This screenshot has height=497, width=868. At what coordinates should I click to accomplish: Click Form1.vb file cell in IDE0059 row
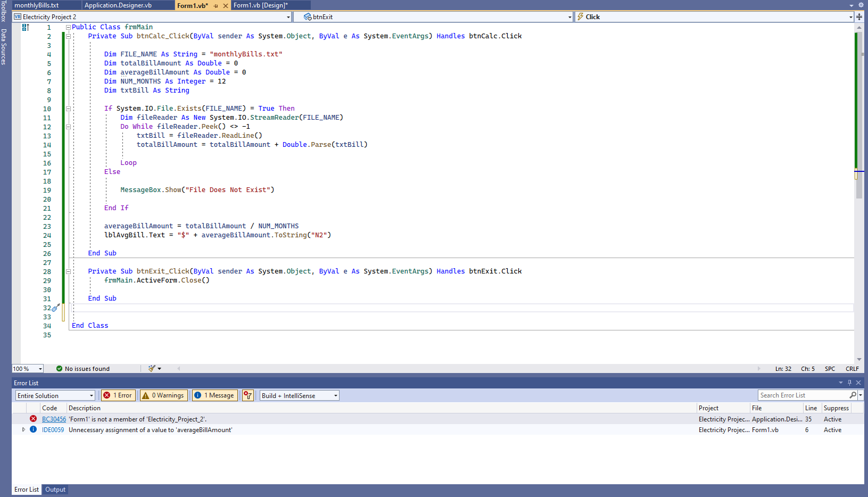pos(765,430)
